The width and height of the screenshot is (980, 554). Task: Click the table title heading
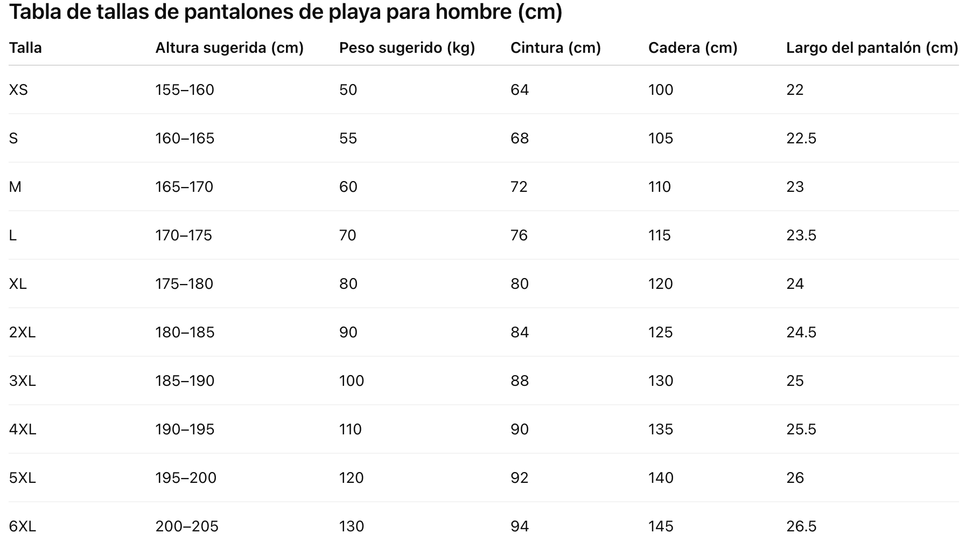coord(285,12)
